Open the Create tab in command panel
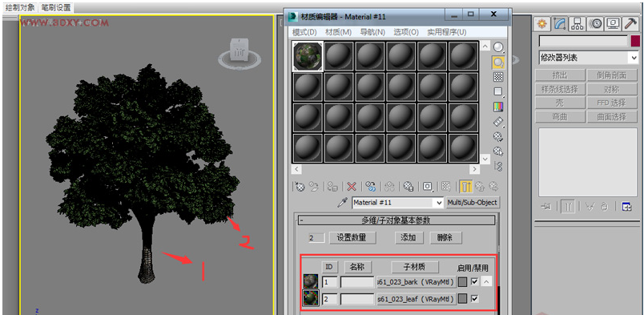Screen dimensions: 644x315 click(542, 24)
